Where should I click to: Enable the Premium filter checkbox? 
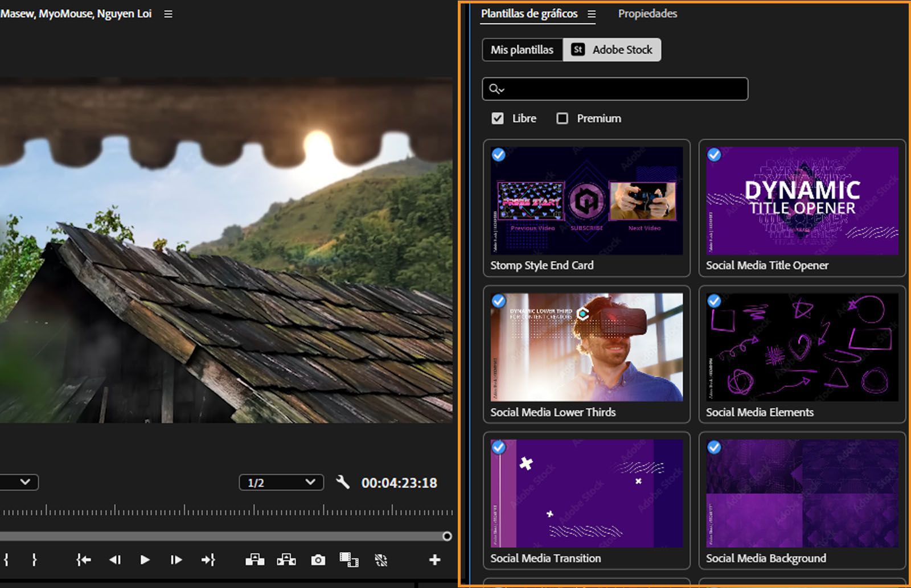562,118
